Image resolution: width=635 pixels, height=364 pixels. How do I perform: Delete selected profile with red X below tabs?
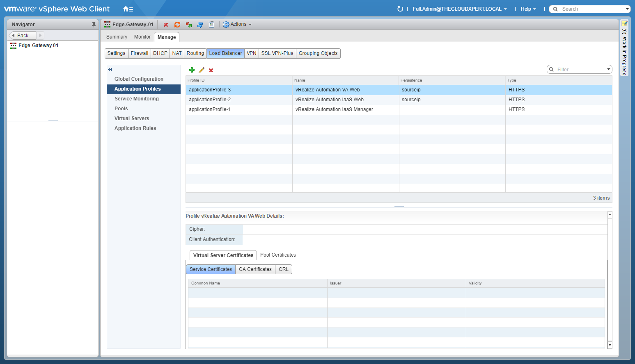(211, 70)
